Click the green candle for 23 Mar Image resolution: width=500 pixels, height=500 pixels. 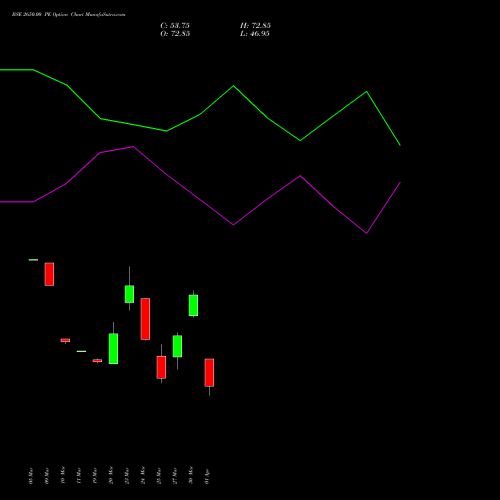pyautogui.click(x=129, y=294)
